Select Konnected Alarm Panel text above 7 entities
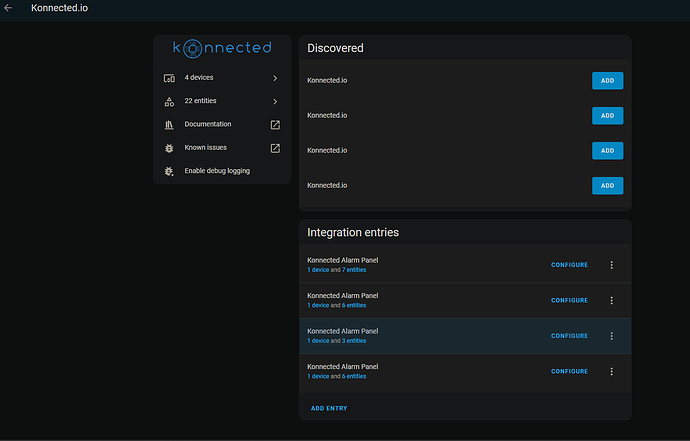This screenshot has width=690, height=441. point(343,260)
